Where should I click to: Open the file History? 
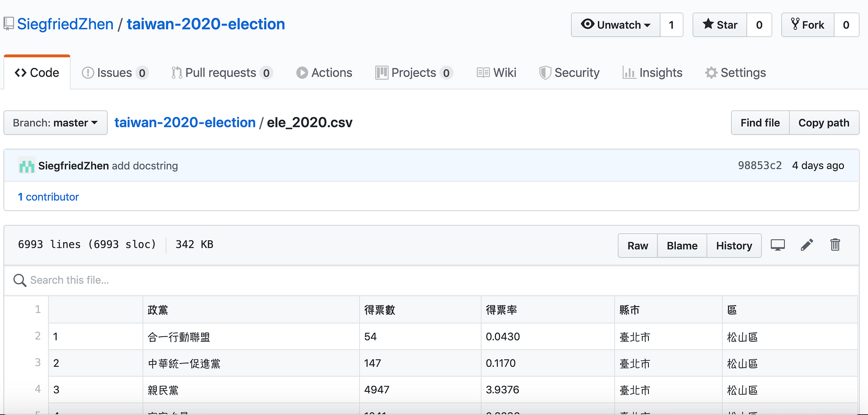tap(734, 246)
